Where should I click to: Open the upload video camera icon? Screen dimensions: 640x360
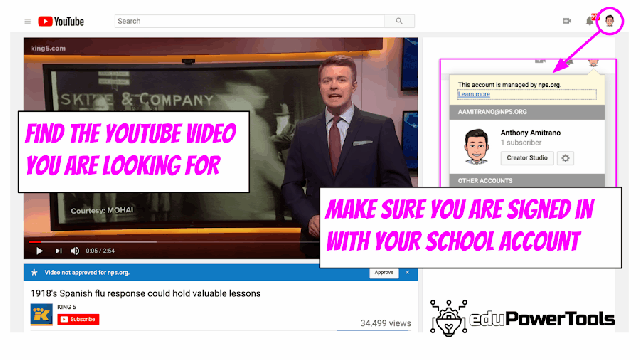[567, 21]
